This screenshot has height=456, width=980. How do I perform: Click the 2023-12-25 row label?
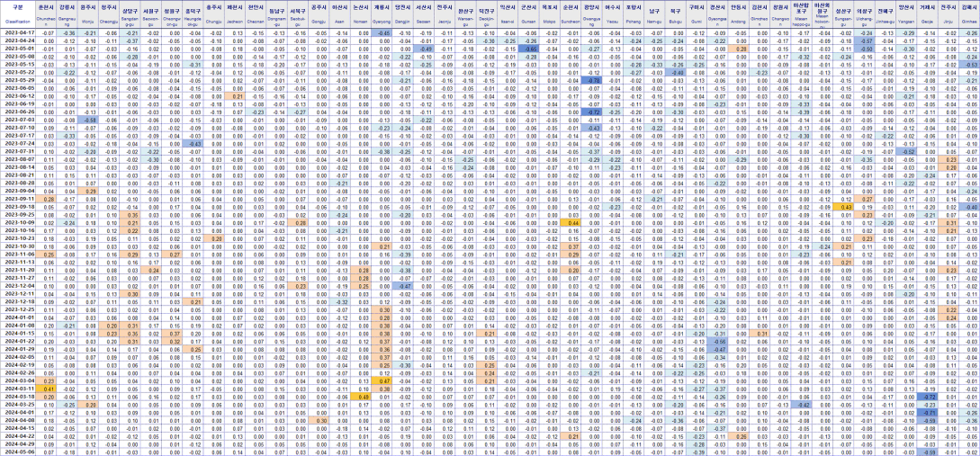(x=17, y=308)
